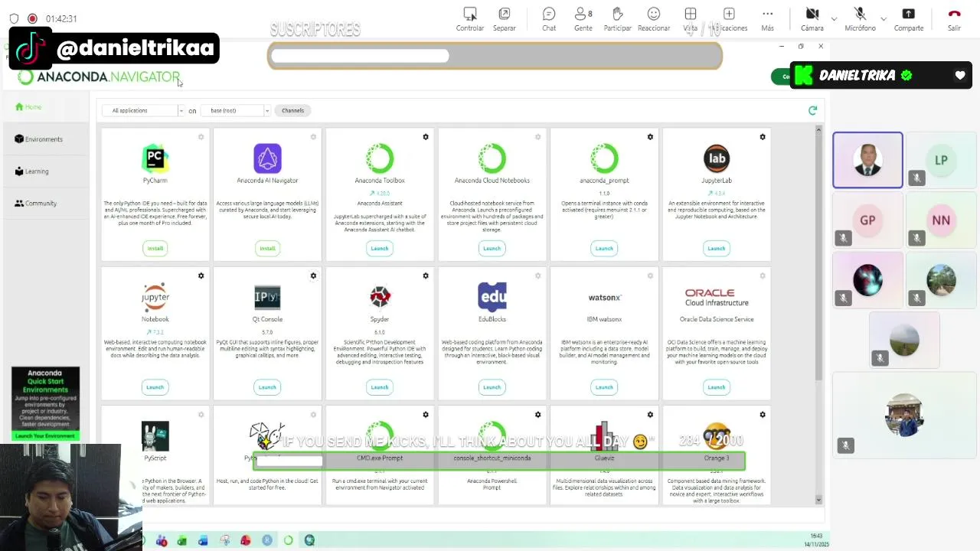Expand the camera options arrow
Screen dimensions: 980x551
[x=834, y=18]
